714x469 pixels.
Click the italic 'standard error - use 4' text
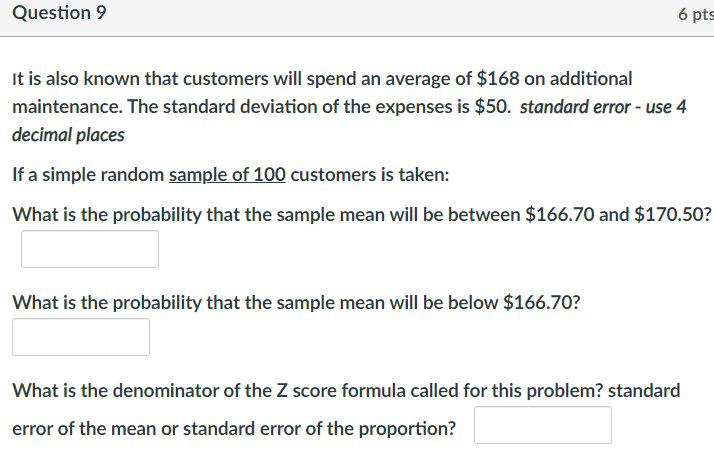click(603, 107)
